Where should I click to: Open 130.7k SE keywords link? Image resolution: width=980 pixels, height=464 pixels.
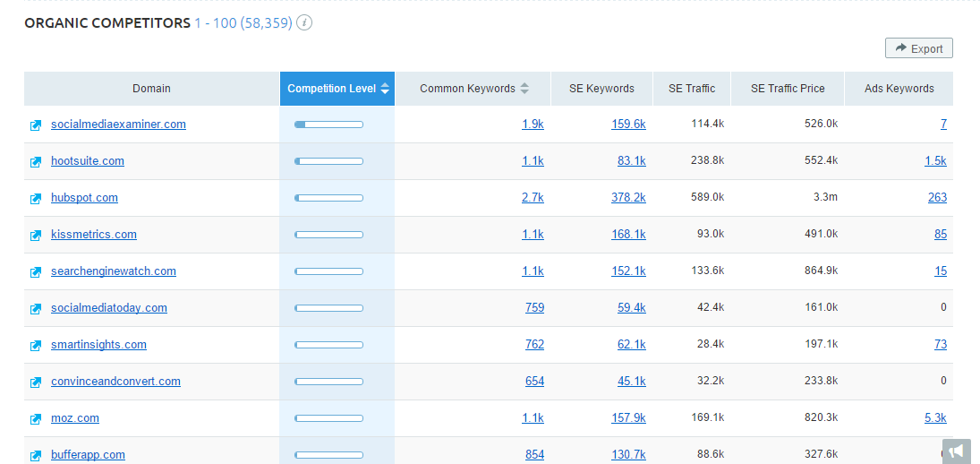629,455
